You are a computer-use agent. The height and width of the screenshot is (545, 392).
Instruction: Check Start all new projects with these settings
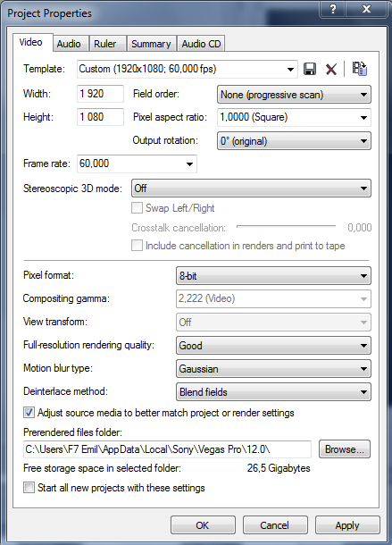(29, 488)
